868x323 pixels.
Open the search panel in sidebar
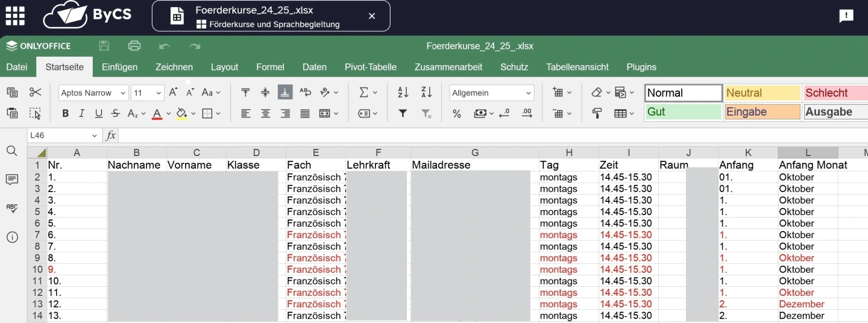point(12,151)
